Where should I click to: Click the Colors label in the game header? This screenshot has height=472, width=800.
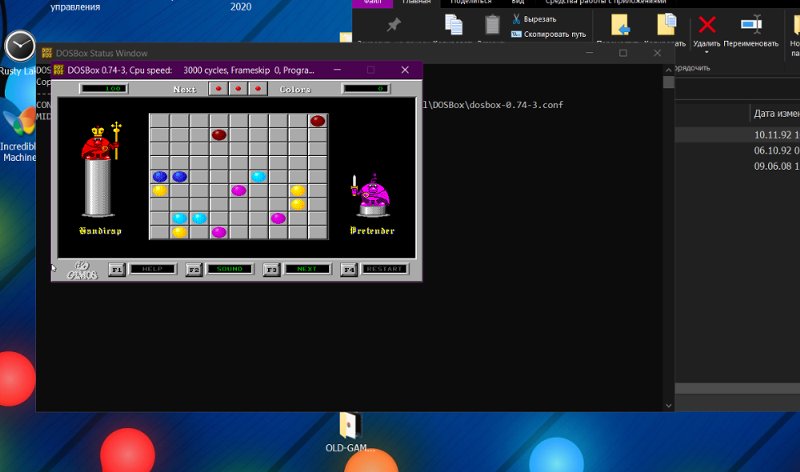[295, 89]
